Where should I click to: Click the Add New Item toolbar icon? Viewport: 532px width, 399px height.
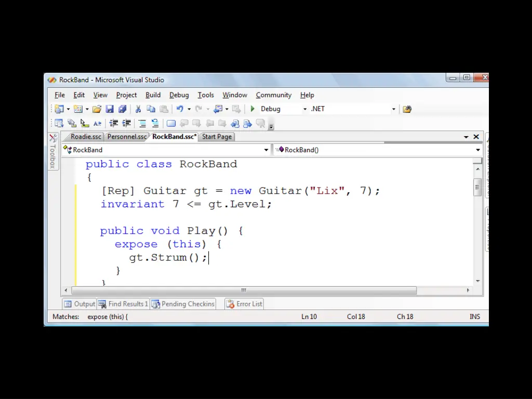(78, 109)
